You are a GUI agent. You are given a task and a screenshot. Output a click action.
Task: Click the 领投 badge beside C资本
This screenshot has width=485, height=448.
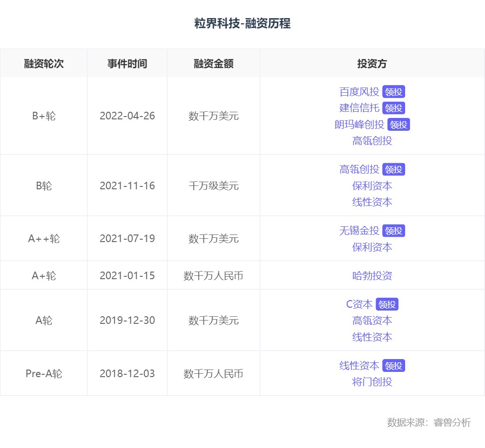point(387,304)
